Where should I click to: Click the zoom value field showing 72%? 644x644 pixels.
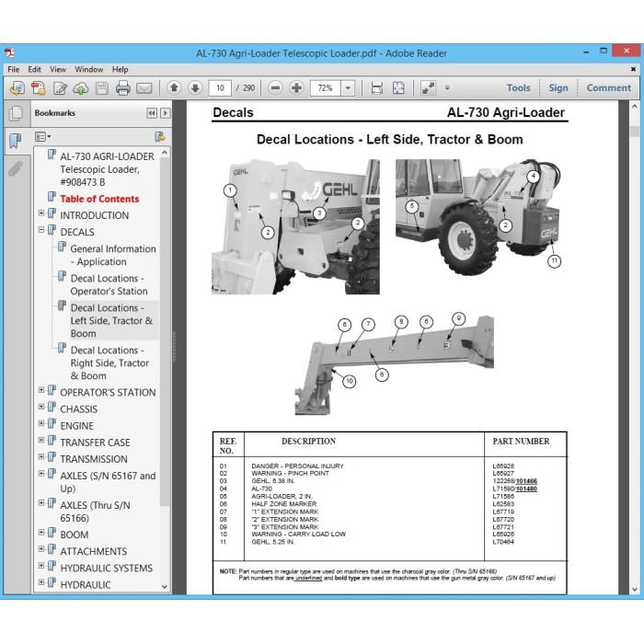[326, 88]
